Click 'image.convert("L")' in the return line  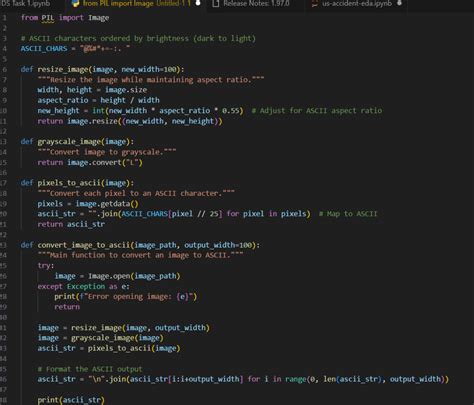105,162
